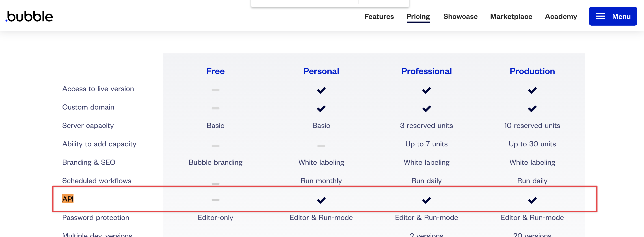Click Free's API dash
The height and width of the screenshot is (237, 644).
click(x=215, y=200)
